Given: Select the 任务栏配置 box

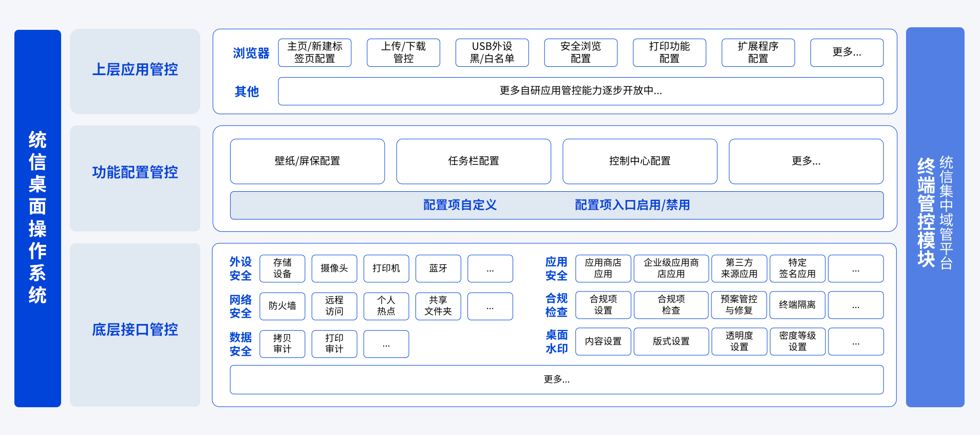Looking at the screenshot, I should click(474, 161).
